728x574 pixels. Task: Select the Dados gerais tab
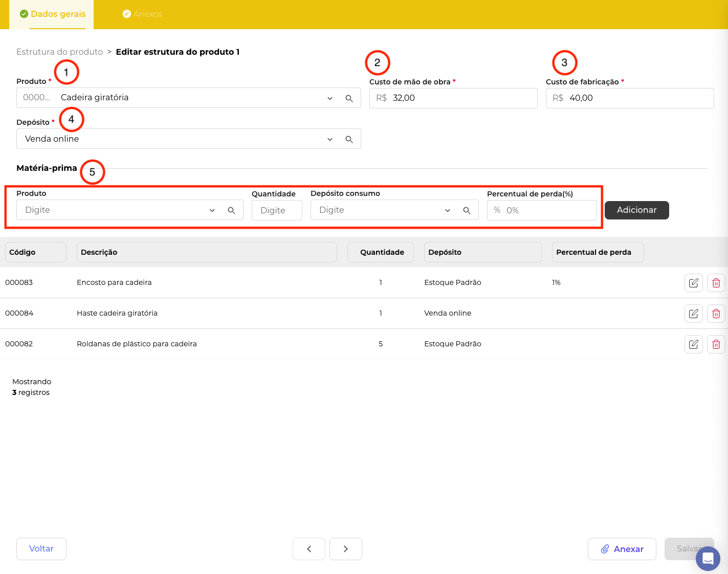tap(52, 14)
